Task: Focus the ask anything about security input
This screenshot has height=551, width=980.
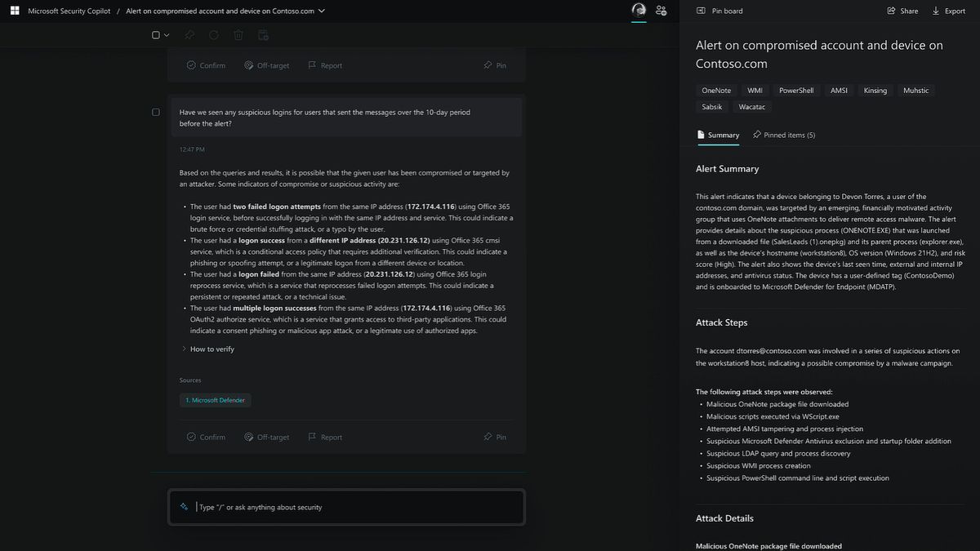Action: [x=346, y=507]
